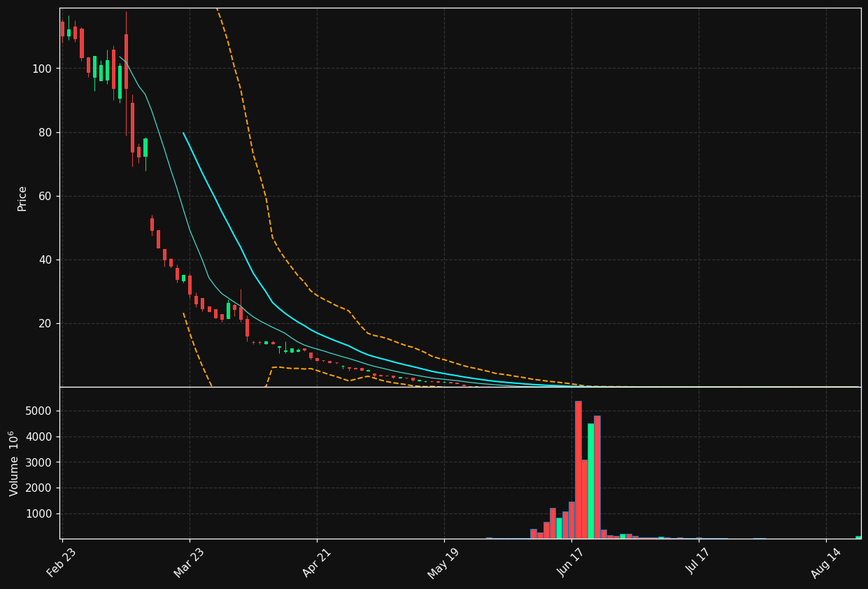Click the Jul 17 date label
Viewport: 868px width, 589px height.
698,562
